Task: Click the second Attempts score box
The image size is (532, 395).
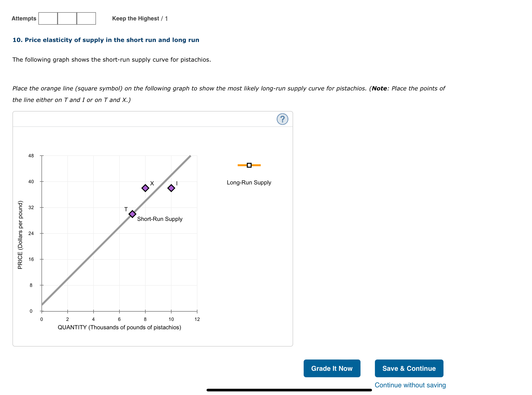Action: [x=67, y=18]
